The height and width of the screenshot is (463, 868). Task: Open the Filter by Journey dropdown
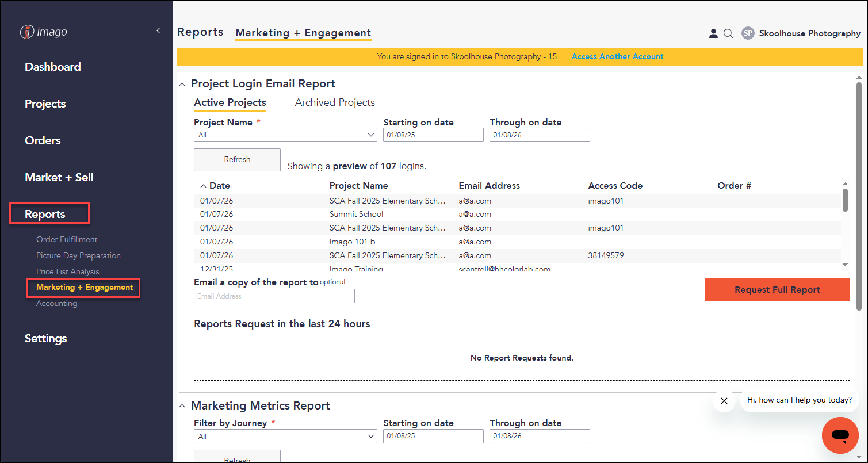(286, 437)
